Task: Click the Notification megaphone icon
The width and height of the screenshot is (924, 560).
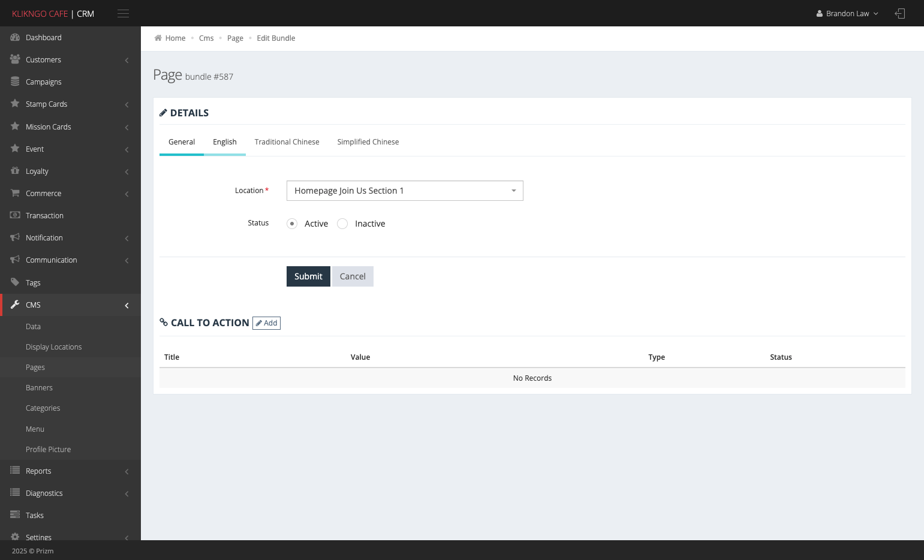Action: pos(15,237)
